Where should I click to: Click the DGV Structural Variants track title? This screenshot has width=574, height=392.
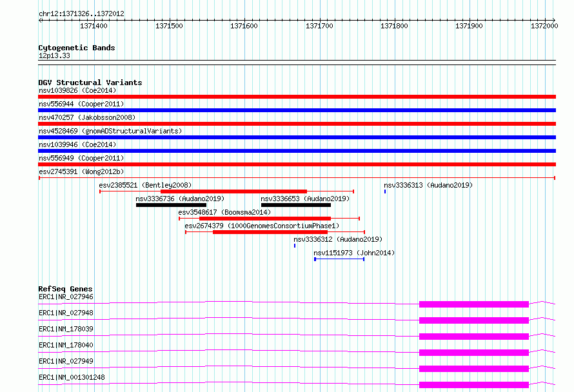click(90, 83)
